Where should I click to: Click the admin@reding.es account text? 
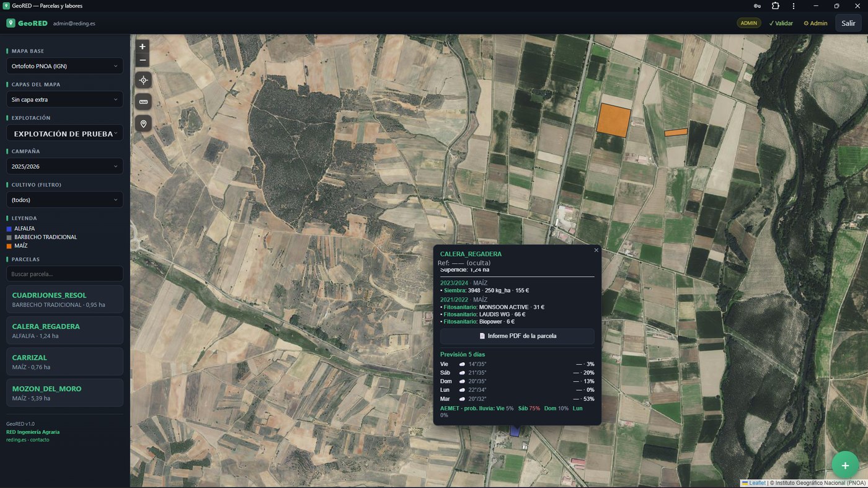(x=74, y=24)
